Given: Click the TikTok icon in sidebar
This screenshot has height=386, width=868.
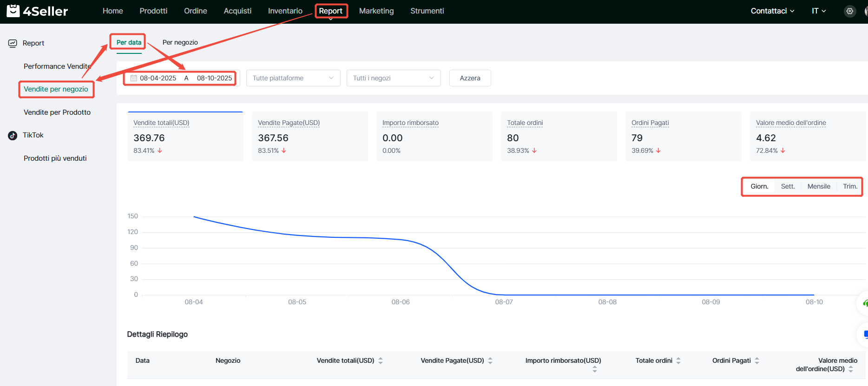Looking at the screenshot, I should tap(13, 135).
